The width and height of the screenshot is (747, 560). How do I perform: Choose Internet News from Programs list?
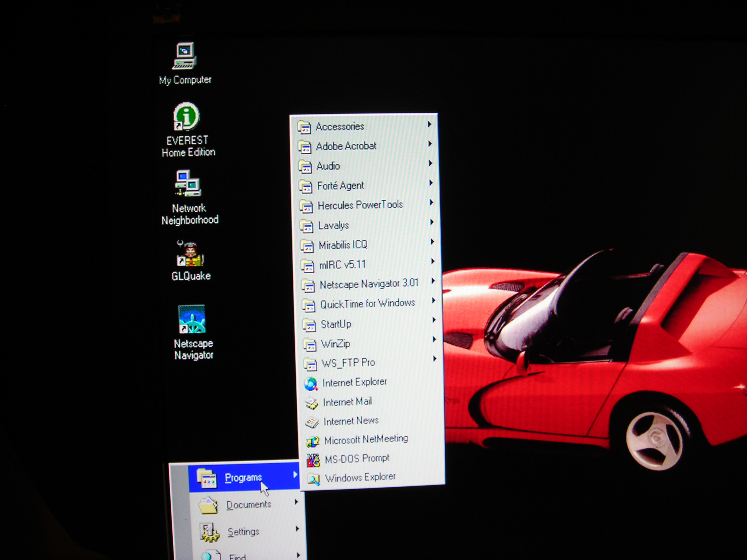[x=351, y=421]
